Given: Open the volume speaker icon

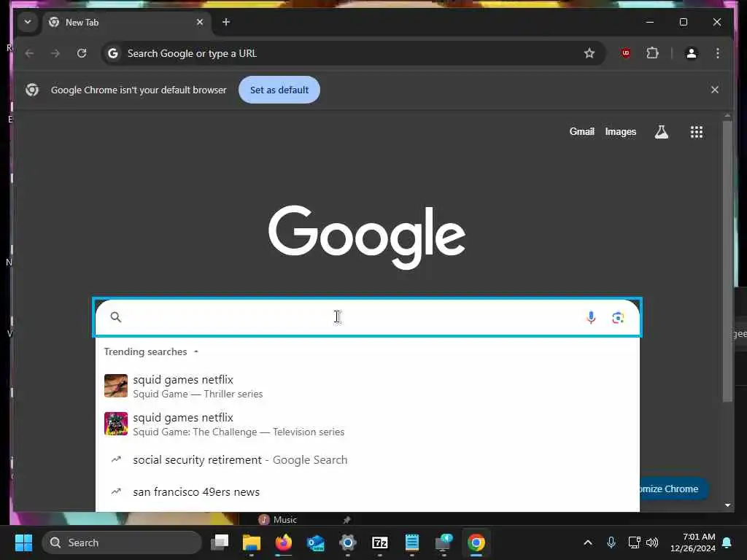Looking at the screenshot, I should pyautogui.click(x=652, y=542).
